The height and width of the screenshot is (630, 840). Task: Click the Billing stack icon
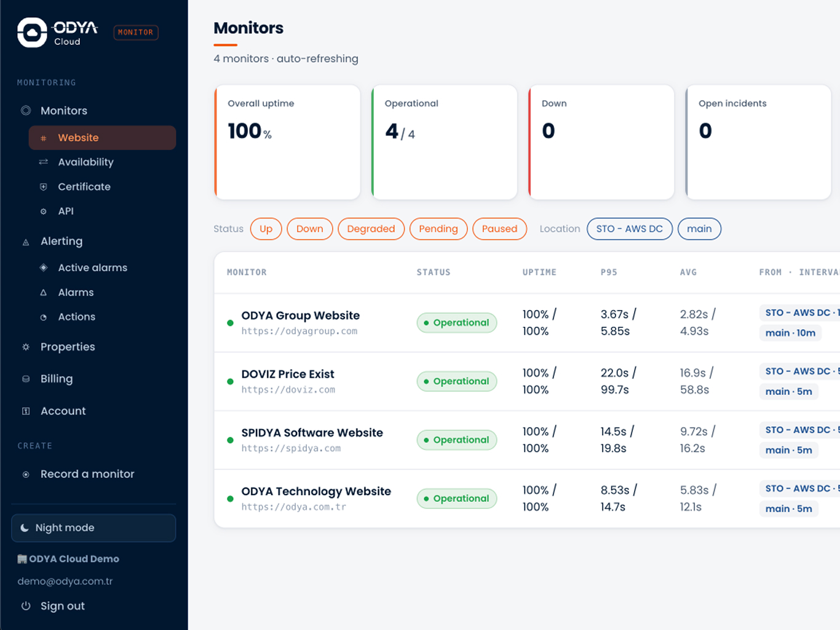(x=26, y=379)
